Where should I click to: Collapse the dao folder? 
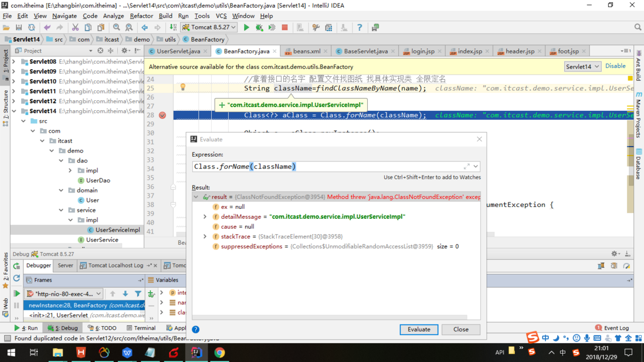tap(61, 161)
